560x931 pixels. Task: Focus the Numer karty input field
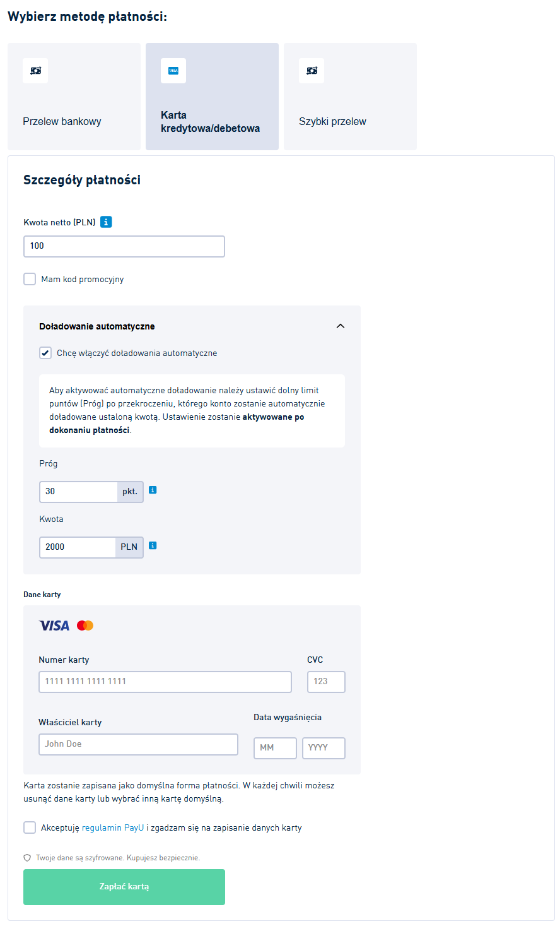[165, 682]
